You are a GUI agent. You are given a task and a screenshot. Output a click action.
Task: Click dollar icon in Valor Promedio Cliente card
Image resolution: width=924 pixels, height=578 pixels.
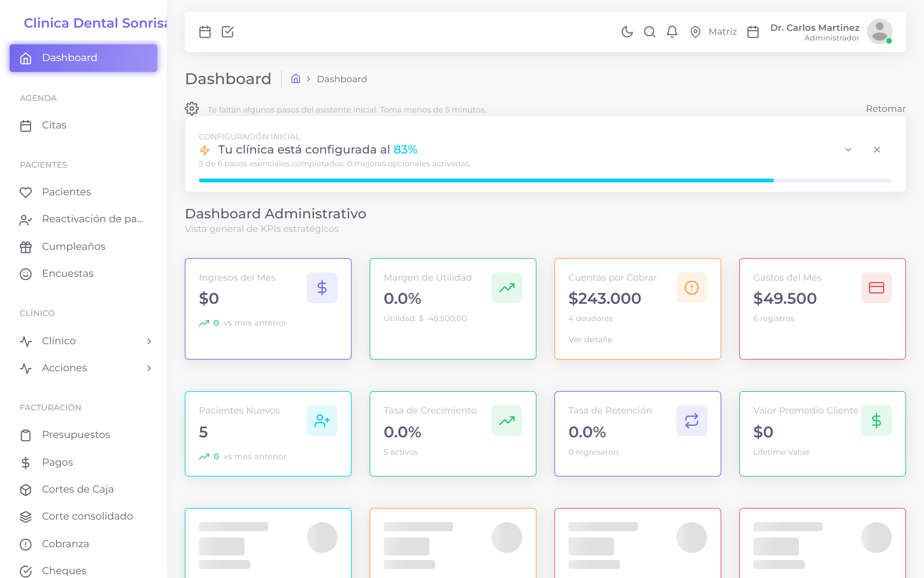pyautogui.click(x=876, y=421)
